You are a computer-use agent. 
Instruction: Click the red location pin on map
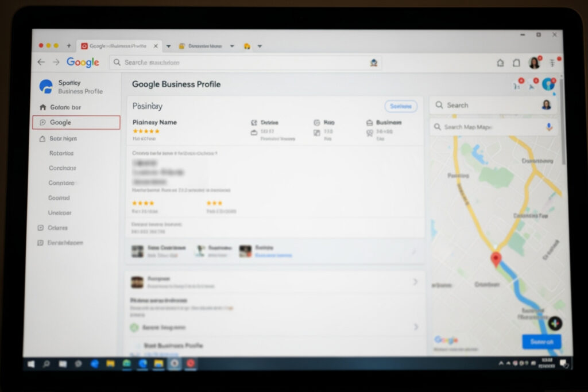pyautogui.click(x=496, y=259)
